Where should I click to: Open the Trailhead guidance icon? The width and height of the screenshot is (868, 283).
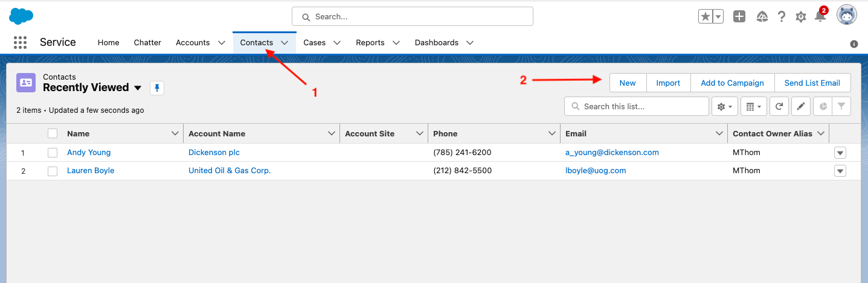click(762, 17)
